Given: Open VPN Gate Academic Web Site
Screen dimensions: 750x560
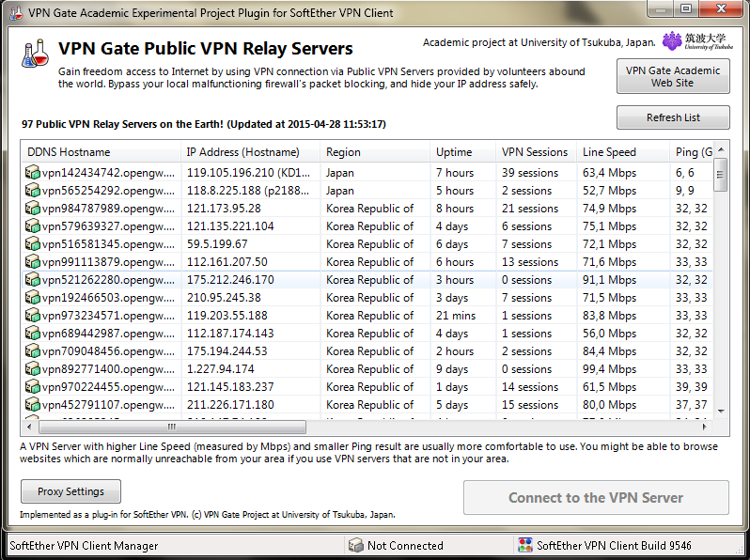Looking at the screenshot, I should click(x=673, y=76).
